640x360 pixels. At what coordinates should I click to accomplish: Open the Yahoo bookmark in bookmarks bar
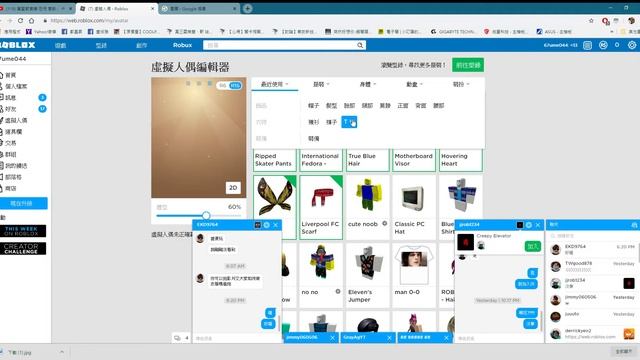coord(41,31)
